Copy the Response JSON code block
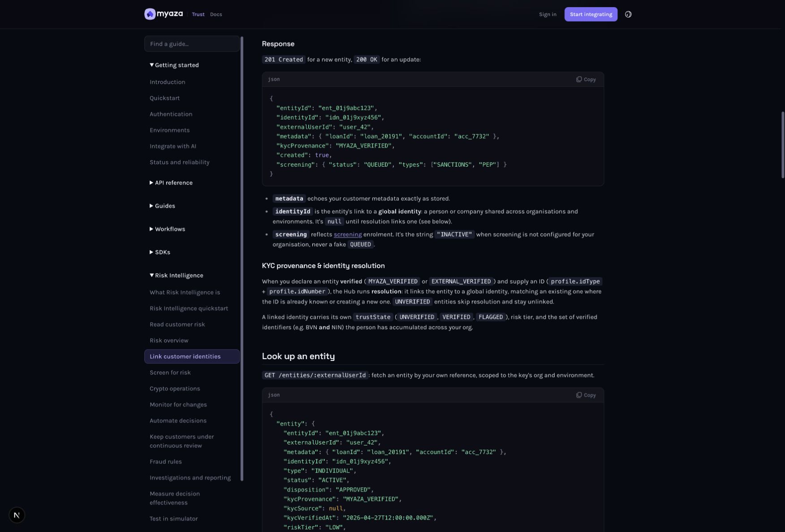The height and width of the screenshot is (532, 785). tap(586, 79)
